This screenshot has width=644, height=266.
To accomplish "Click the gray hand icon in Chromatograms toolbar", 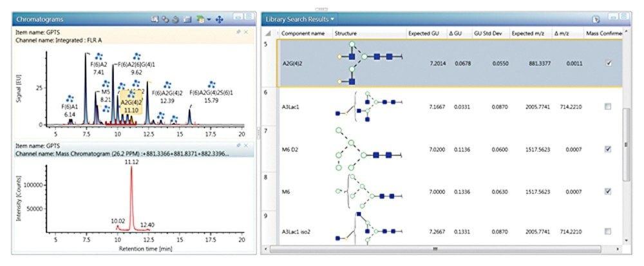I will 175,19.
